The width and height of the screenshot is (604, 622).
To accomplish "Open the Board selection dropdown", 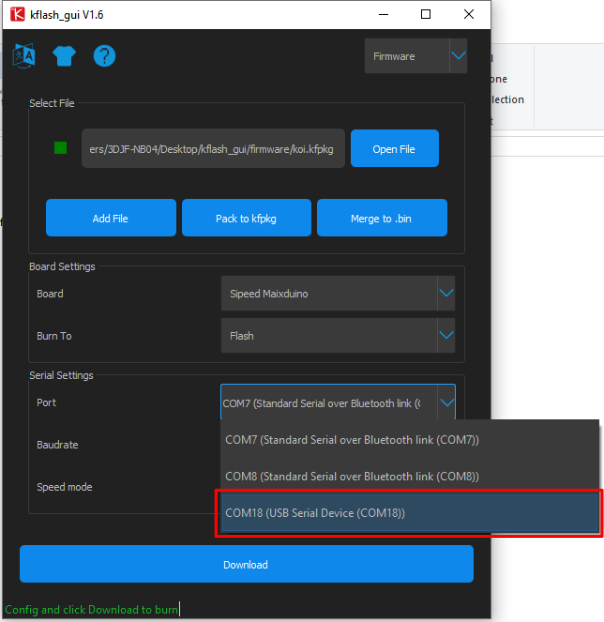I will [446, 294].
